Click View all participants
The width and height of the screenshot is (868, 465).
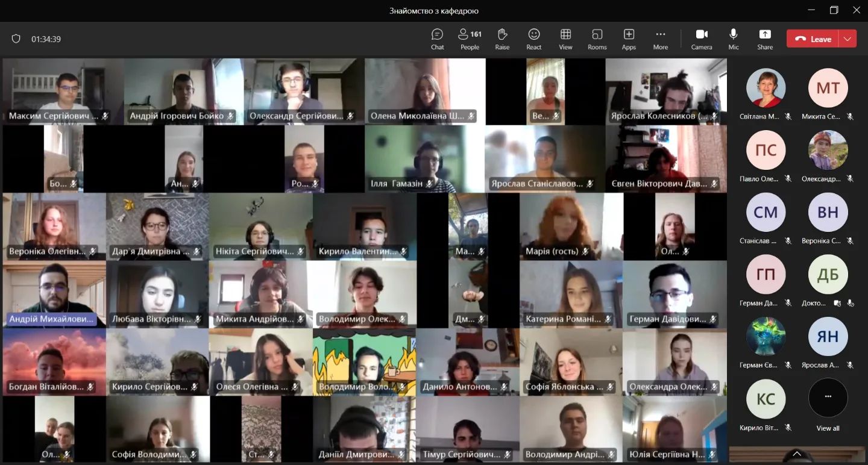pyautogui.click(x=828, y=404)
